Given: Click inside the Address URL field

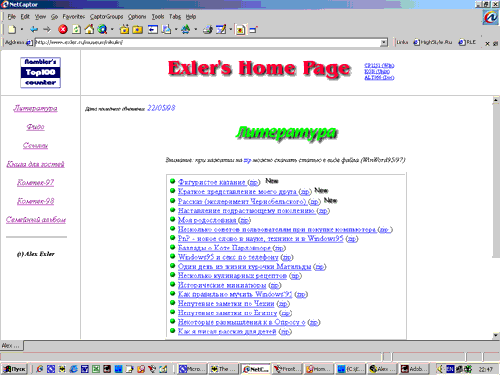Looking at the screenshot, I should (x=207, y=42).
